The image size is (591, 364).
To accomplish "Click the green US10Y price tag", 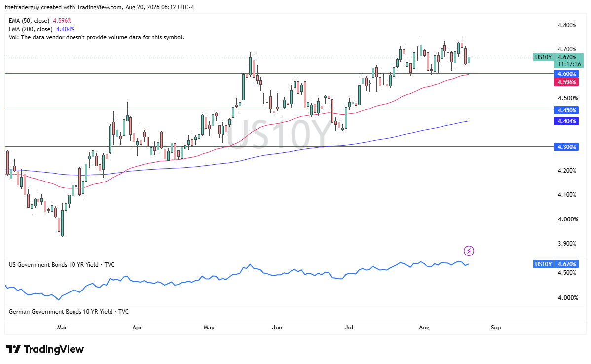I will click(543, 57).
